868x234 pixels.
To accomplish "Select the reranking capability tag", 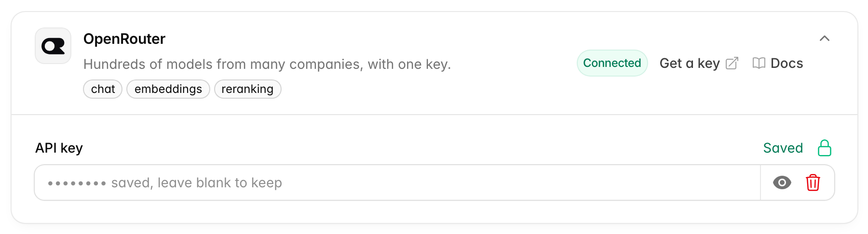I will (248, 89).
